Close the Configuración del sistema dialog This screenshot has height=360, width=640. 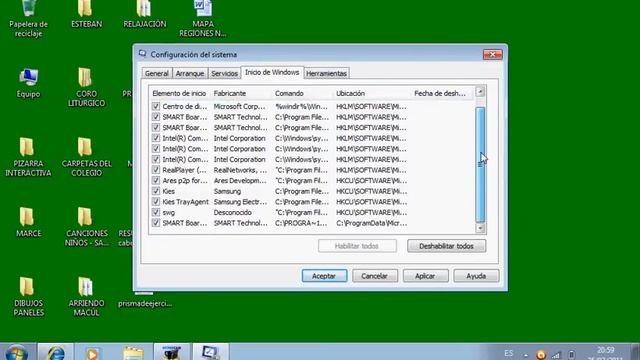click(x=493, y=54)
